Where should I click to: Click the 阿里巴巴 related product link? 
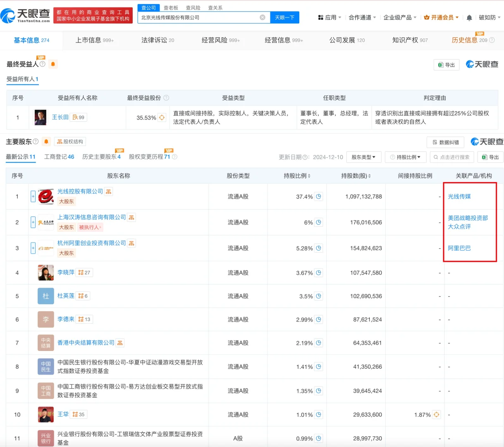pyautogui.click(x=458, y=248)
